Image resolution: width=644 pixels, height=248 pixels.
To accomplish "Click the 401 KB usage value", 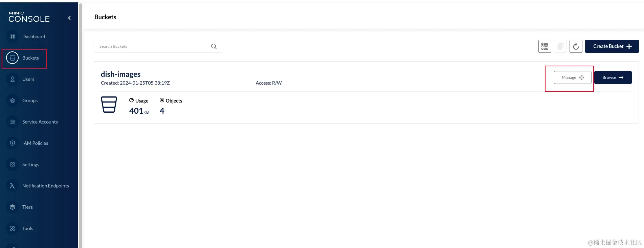I will pyautogui.click(x=139, y=111).
